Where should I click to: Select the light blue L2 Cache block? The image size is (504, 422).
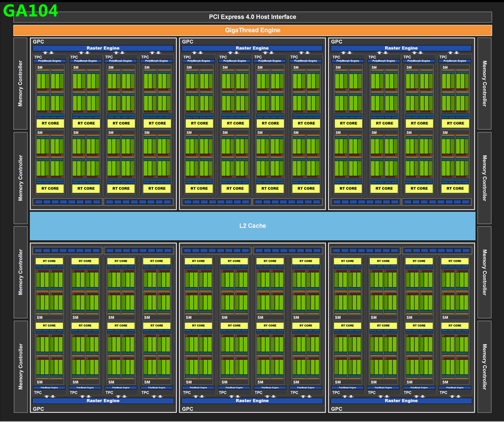click(252, 226)
